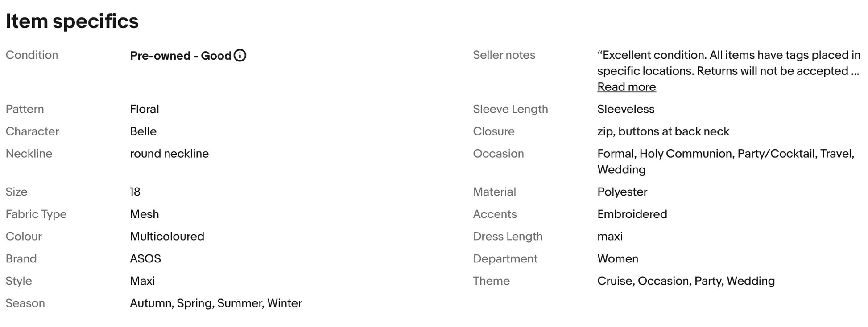Click the Autumn, Spring, Summer, Winter season
Screen dimensions: 868x327
point(216,303)
